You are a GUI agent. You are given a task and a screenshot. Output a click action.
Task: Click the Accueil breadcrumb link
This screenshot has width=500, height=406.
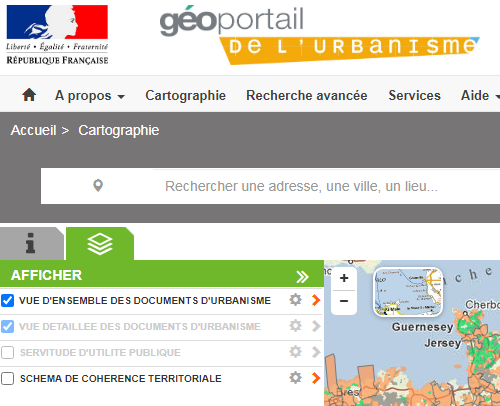coord(33,130)
